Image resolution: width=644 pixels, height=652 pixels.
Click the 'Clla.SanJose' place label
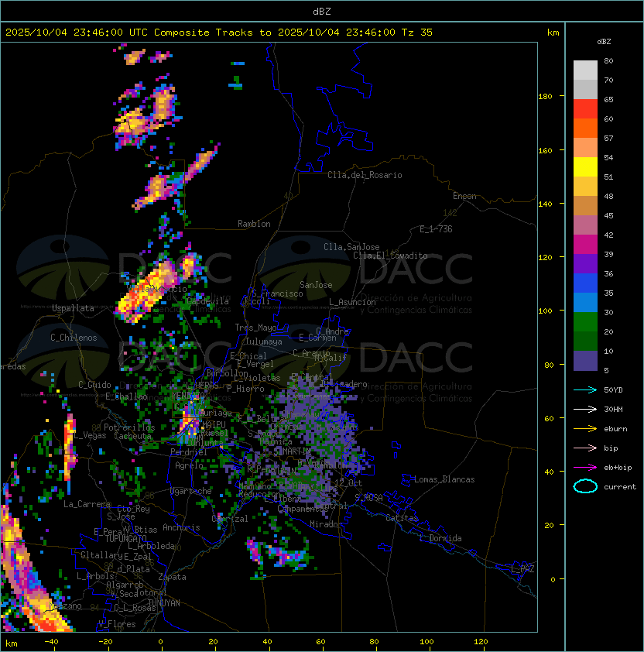pos(351,247)
